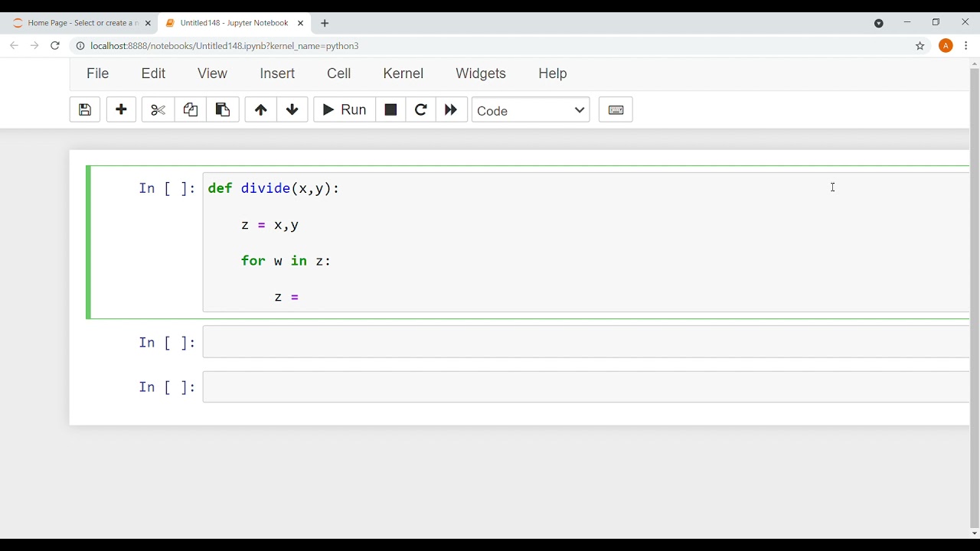Bookmark this page with the star icon

tap(920, 46)
